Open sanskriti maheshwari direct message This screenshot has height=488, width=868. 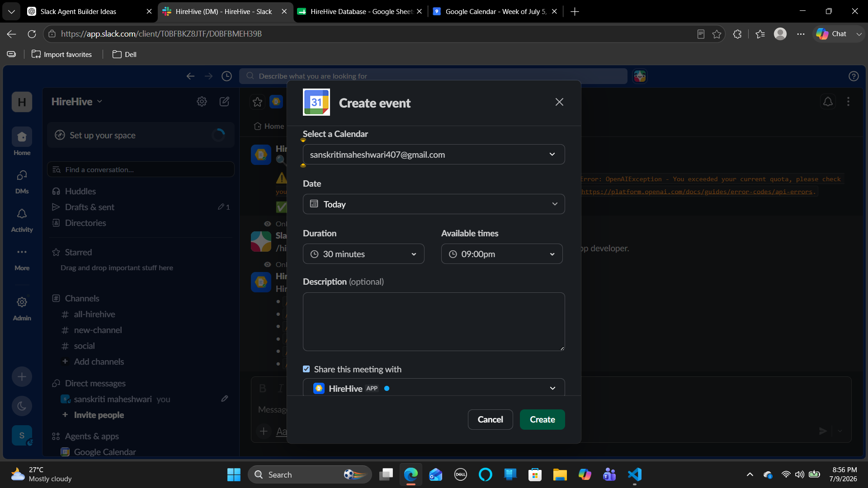(x=141, y=399)
